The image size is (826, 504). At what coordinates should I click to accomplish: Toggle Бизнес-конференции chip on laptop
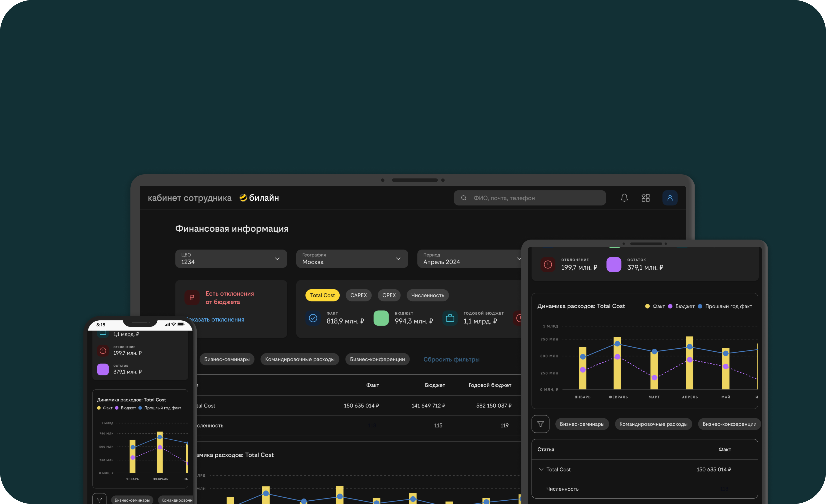pyautogui.click(x=377, y=359)
